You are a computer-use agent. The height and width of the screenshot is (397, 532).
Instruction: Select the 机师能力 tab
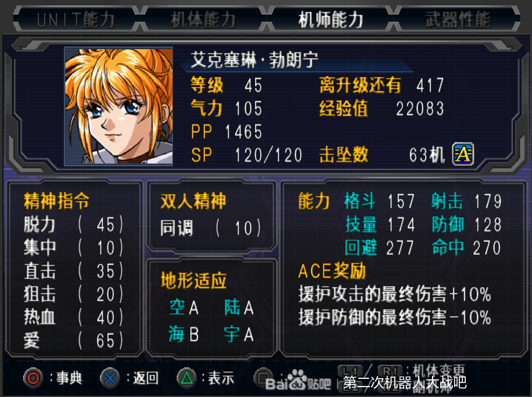[x=331, y=19]
